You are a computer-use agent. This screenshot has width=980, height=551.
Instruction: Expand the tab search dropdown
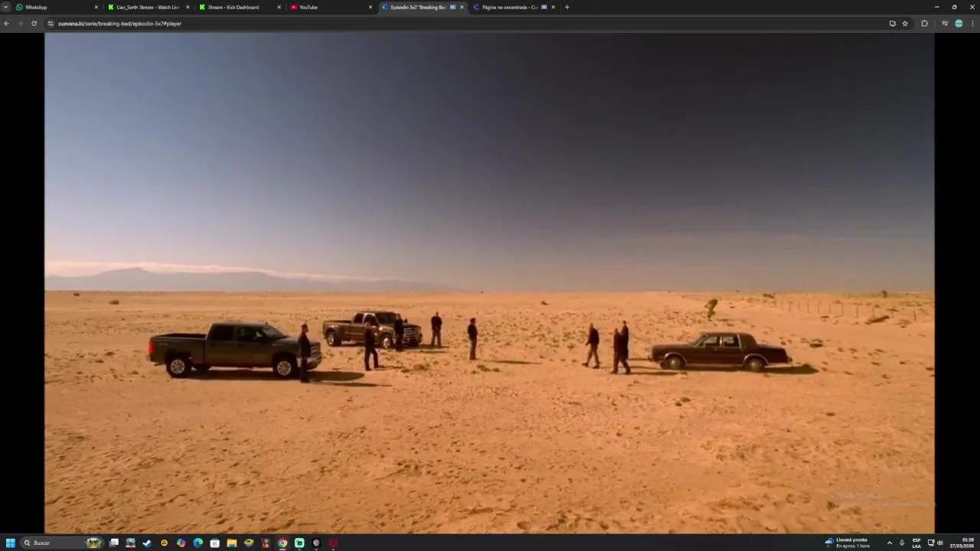pyautogui.click(x=5, y=7)
